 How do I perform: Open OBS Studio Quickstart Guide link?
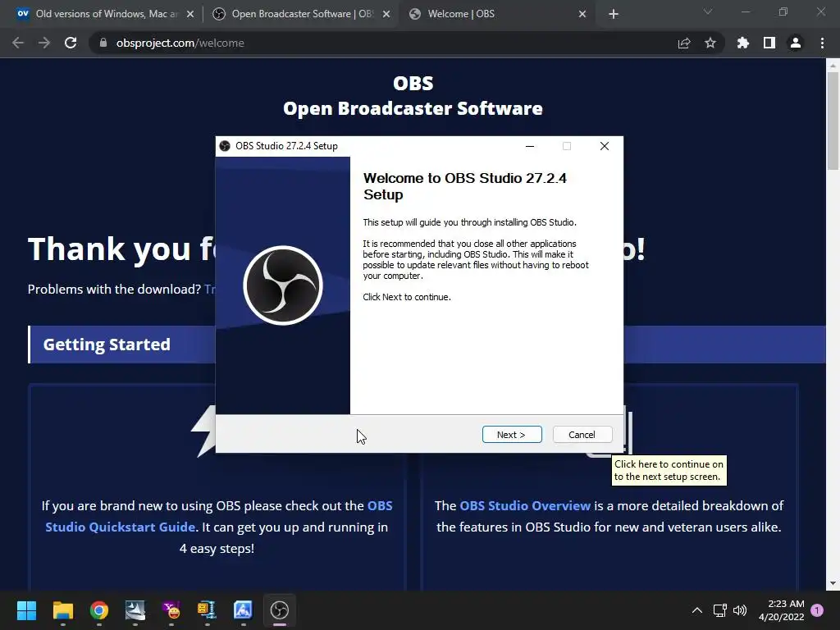[218, 517]
